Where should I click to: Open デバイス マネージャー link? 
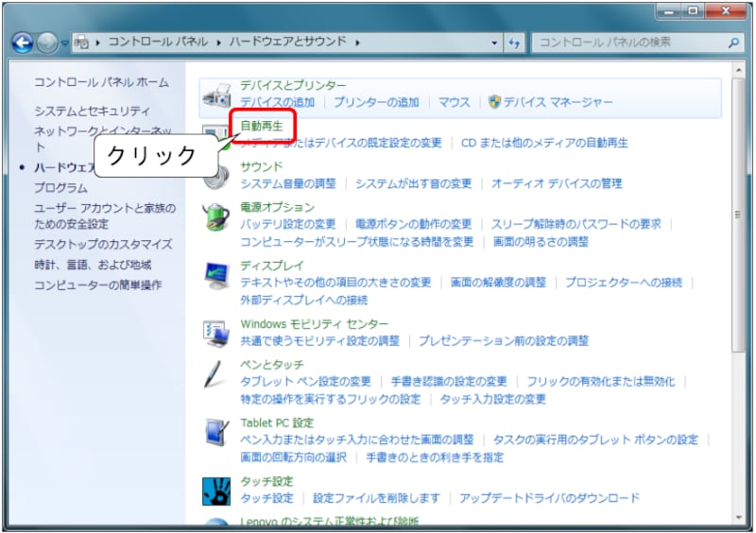(558, 102)
